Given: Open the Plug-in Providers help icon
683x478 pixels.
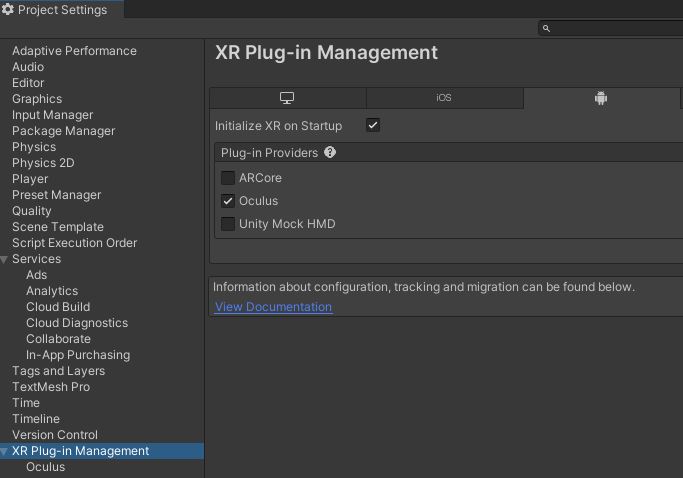Looking at the screenshot, I should tap(330, 152).
